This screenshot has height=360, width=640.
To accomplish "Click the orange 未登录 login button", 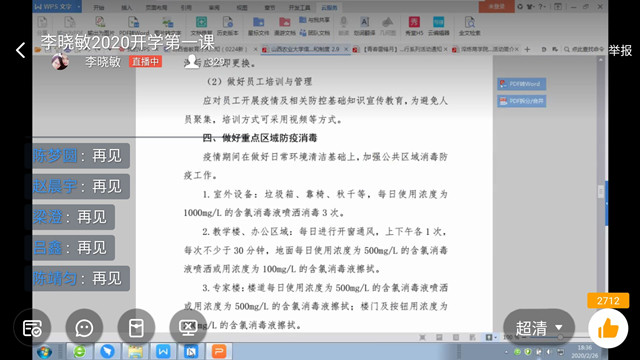I will (x=496, y=7).
